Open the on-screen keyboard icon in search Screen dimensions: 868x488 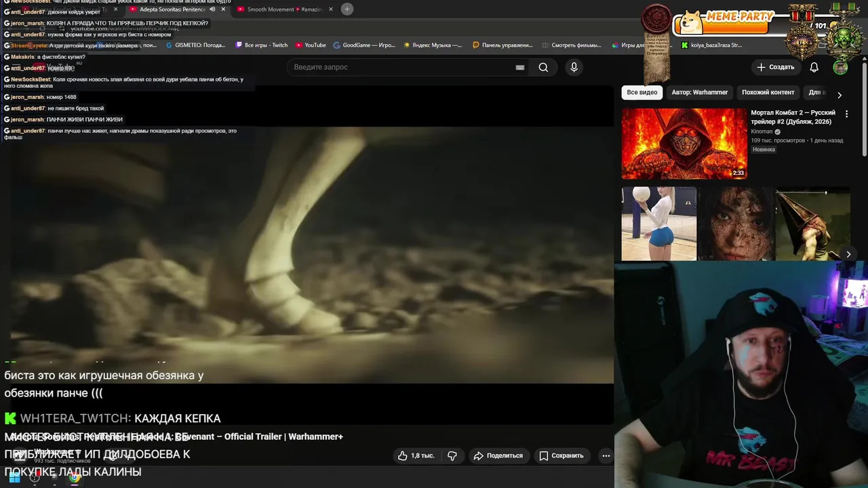pyautogui.click(x=520, y=67)
